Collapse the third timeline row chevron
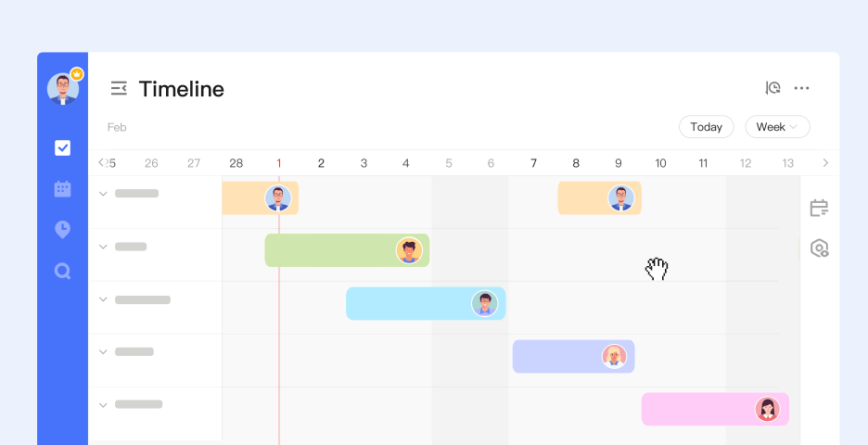The width and height of the screenshot is (868, 445). pyautogui.click(x=103, y=300)
